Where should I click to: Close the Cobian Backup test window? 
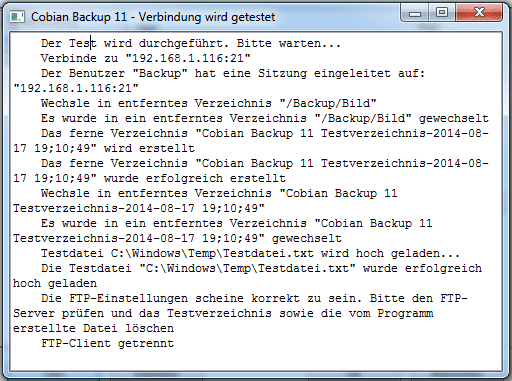coord(479,13)
